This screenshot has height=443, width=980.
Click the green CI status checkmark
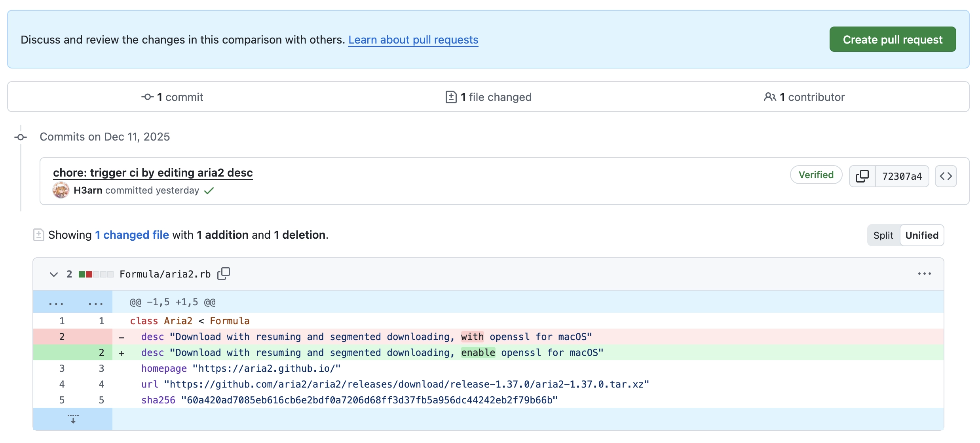[x=209, y=191]
